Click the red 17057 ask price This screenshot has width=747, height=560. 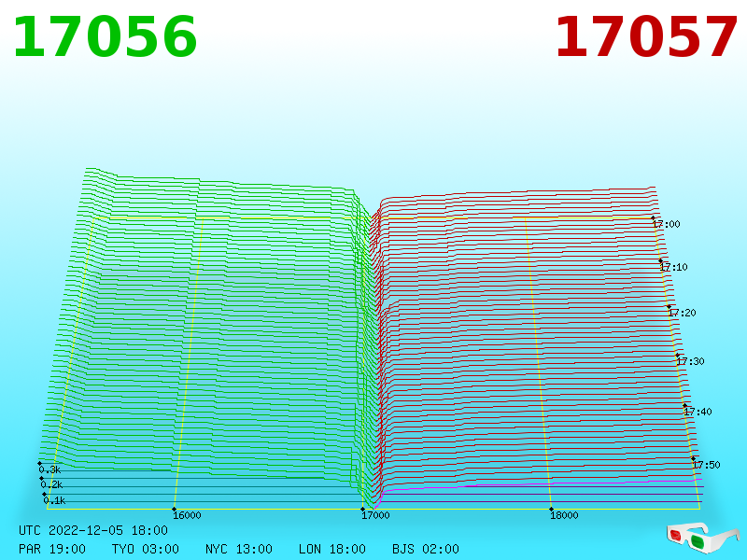tap(646, 37)
